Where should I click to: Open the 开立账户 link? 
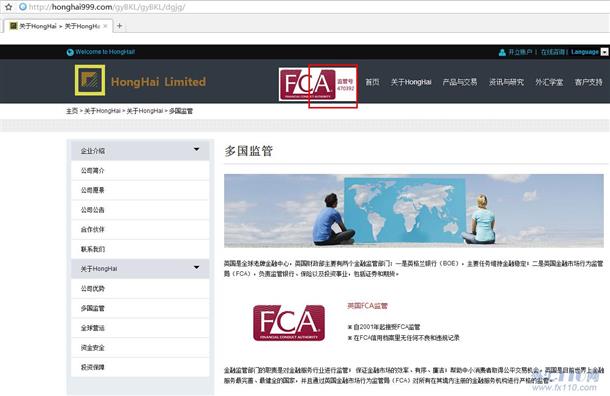click(520, 52)
